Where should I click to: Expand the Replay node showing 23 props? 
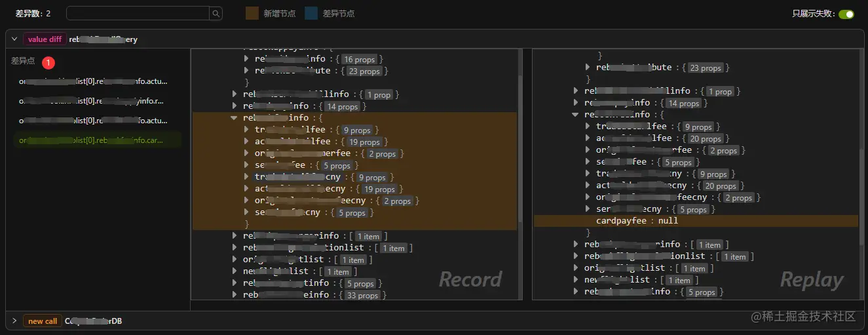coord(588,68)
